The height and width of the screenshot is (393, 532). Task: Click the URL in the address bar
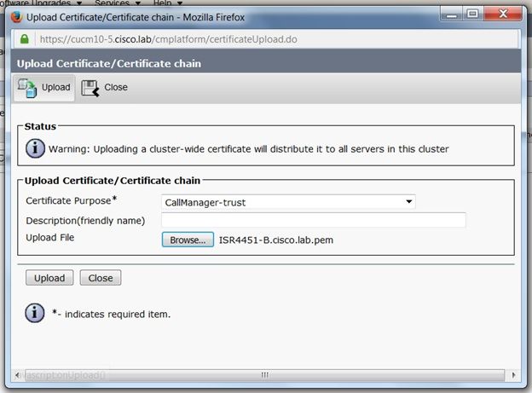pos(168,39)
